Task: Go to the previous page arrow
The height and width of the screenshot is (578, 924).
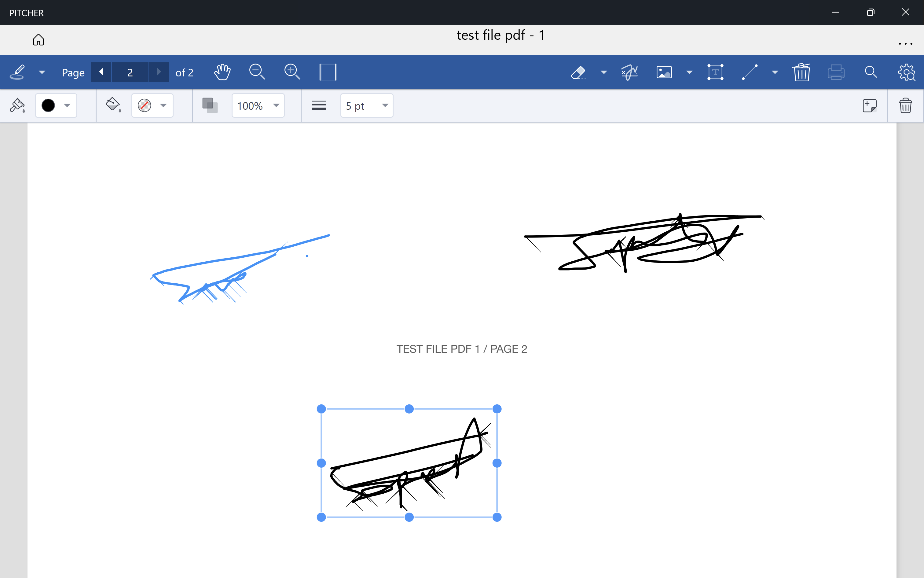Action: (x=101, y=72)
